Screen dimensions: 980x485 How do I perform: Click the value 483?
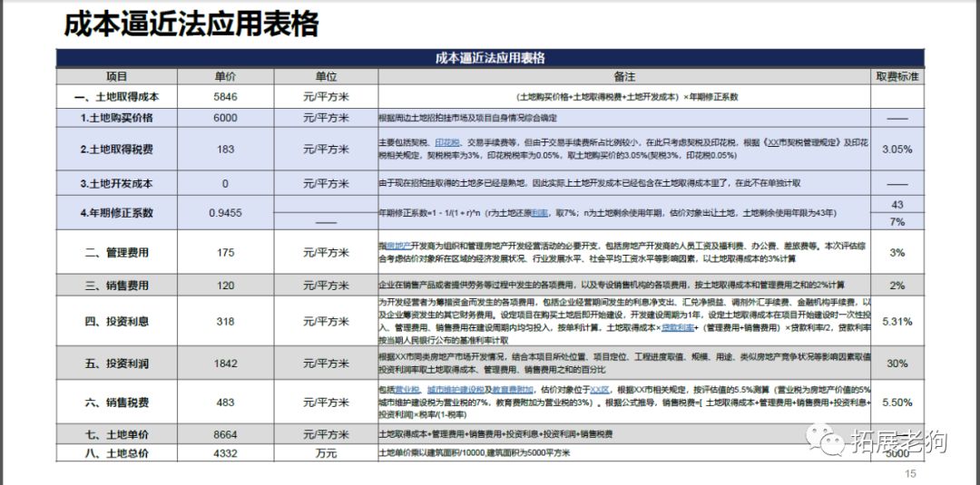(226, 403)
